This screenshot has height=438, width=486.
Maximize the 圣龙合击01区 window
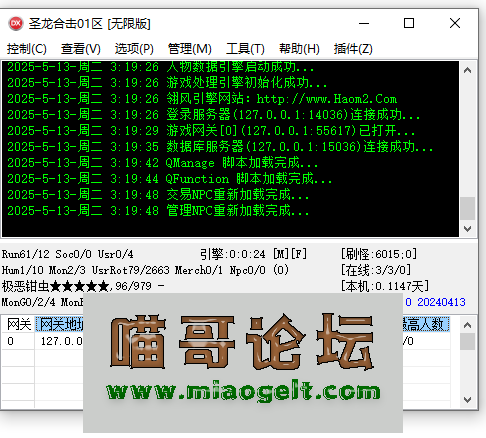pos(409,23)
